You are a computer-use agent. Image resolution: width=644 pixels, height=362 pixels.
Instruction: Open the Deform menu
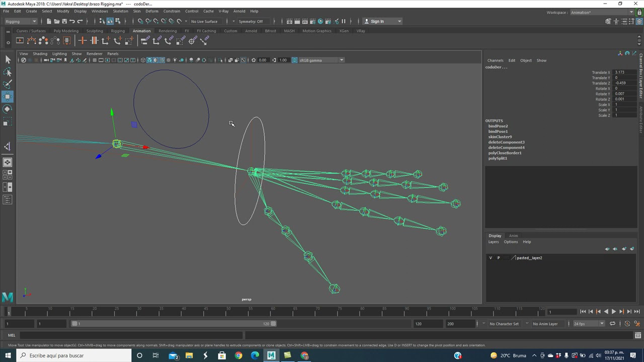pyautogui.click(x=151, y=11)
